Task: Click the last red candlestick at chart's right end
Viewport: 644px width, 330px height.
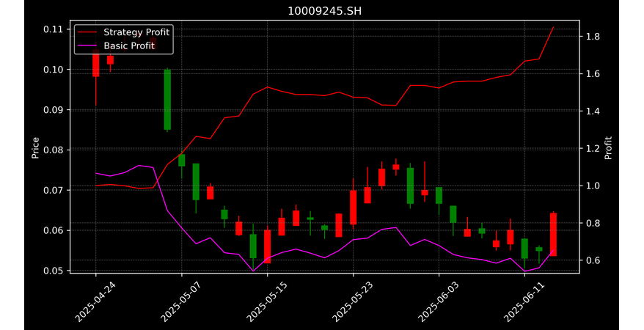Action: [553, 235]
